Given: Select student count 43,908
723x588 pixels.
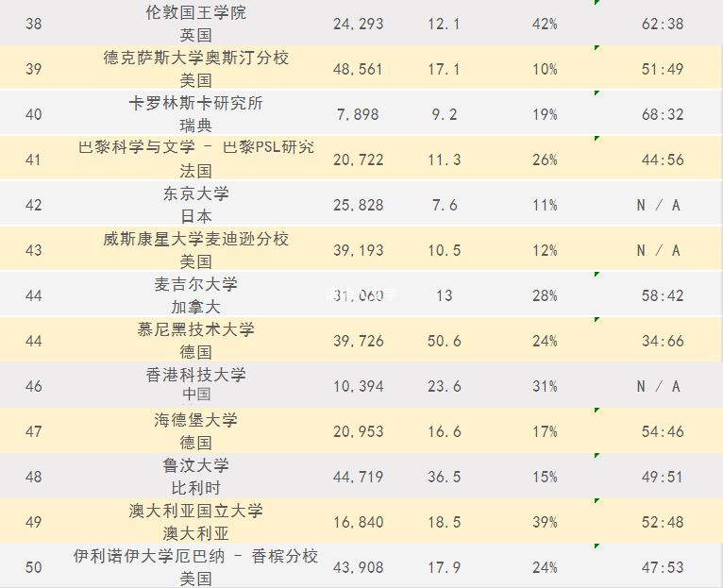Looking at the screenshot, I should coord(359,567).
